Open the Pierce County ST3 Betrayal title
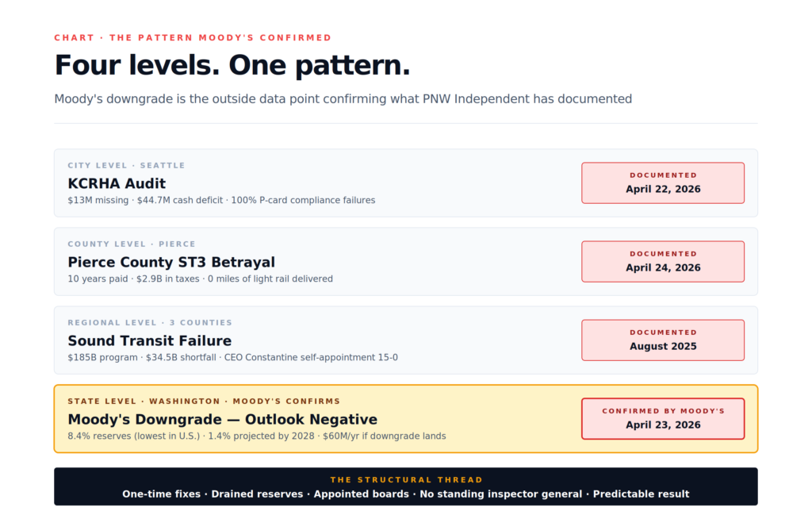 pos(171,262)
